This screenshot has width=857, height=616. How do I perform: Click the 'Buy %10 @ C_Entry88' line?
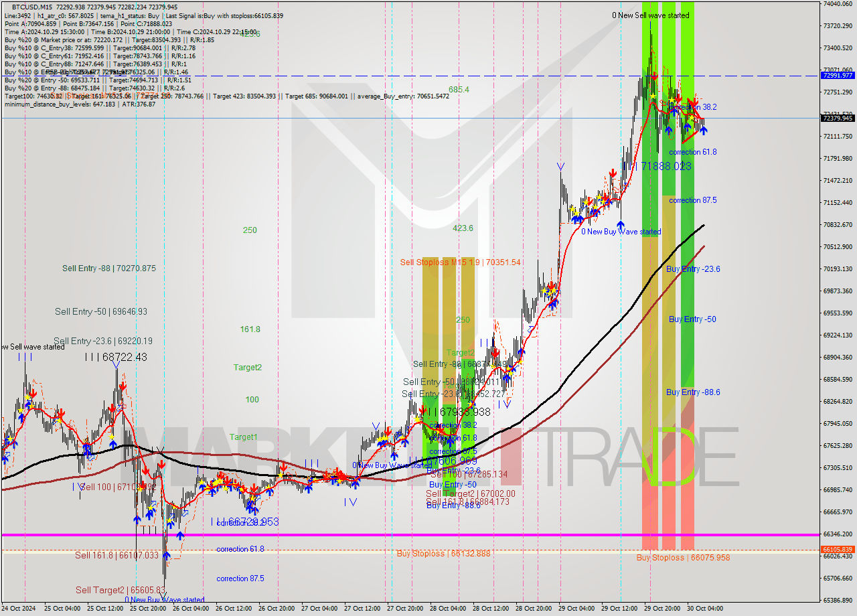tap(96, 64)
